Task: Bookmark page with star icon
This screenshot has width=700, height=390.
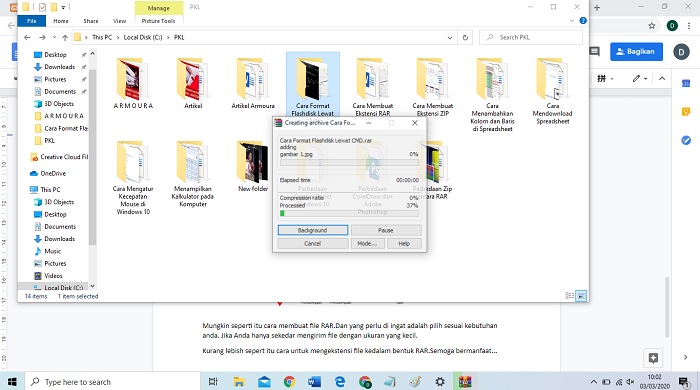Action: pyautogui.click(x=652, y=26)
